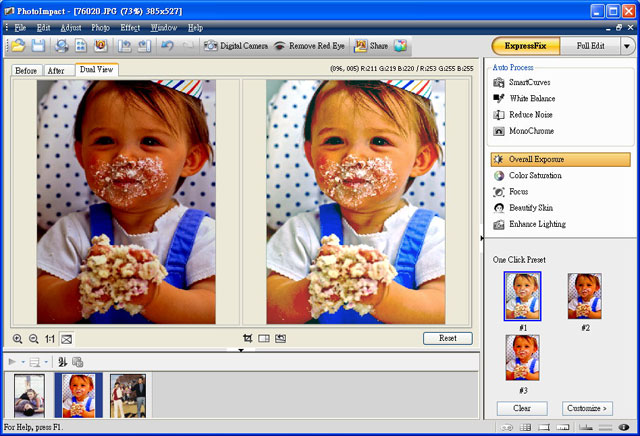Apply SmartCurves auto process
Screen dimensions: 640x436
point(530,82)
